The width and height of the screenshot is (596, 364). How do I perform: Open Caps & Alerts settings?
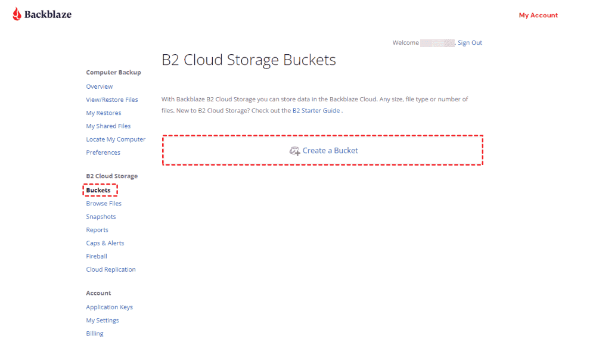point(105,243)
